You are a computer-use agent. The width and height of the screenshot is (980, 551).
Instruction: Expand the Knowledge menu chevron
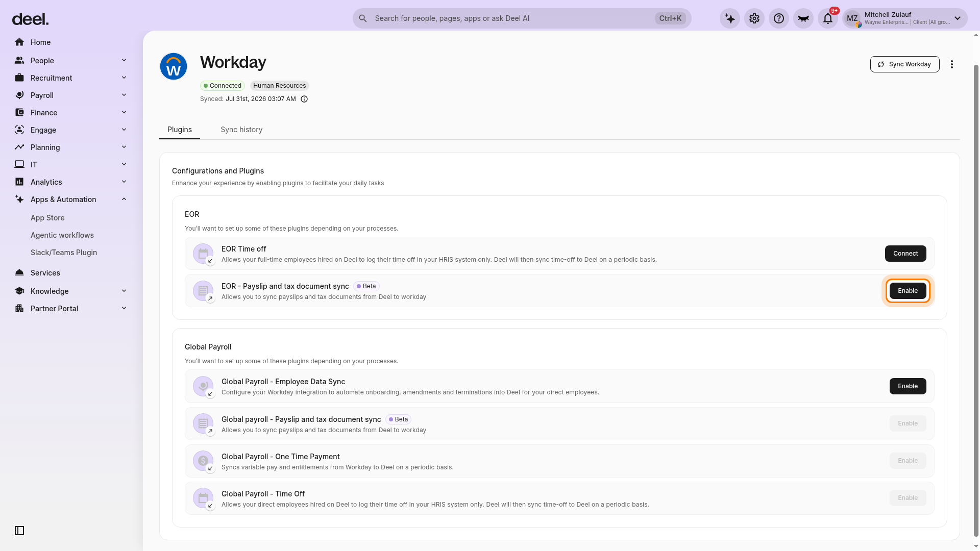coord(124,291)
